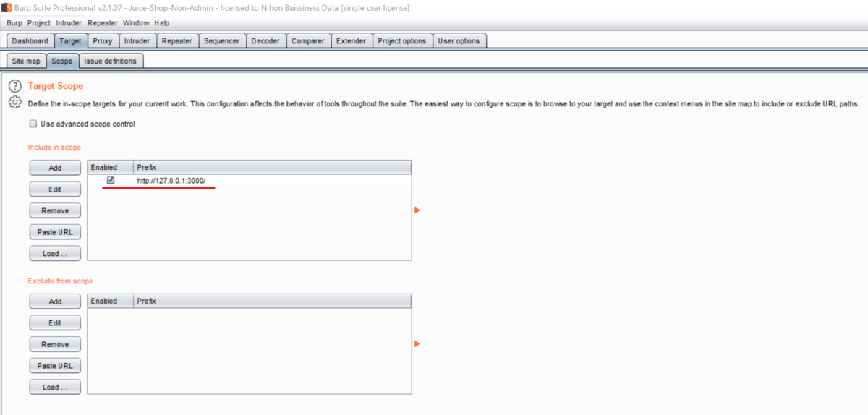Click Remove under Exclude from scope
868x415 pixels.
(x=55, y=345)
